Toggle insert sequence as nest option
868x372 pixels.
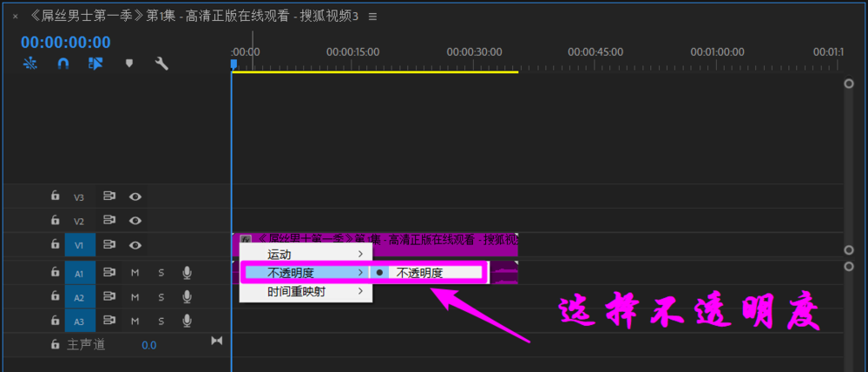coord(30,63)
